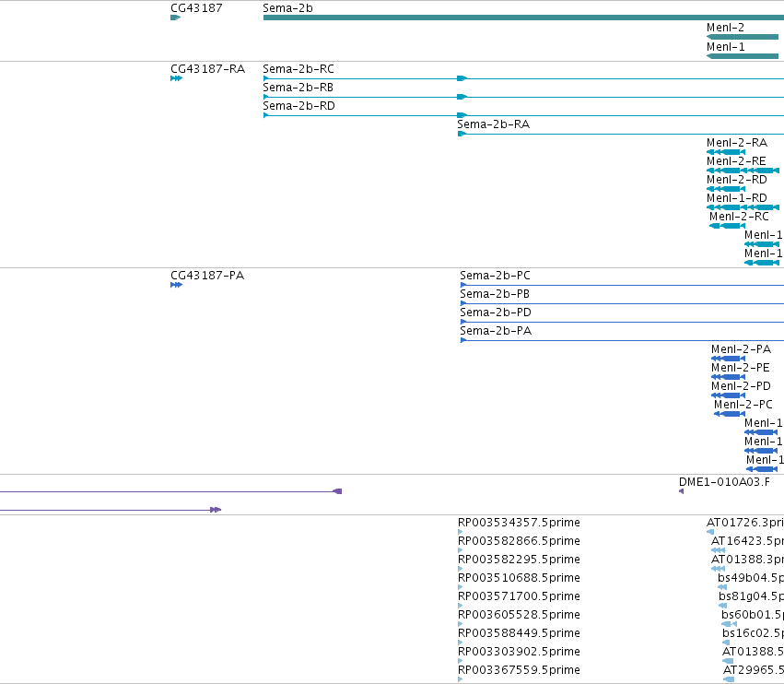Select the CG43187-PA protein arrow glyph
The image size is (784, 684).
(x=176, y=285)
